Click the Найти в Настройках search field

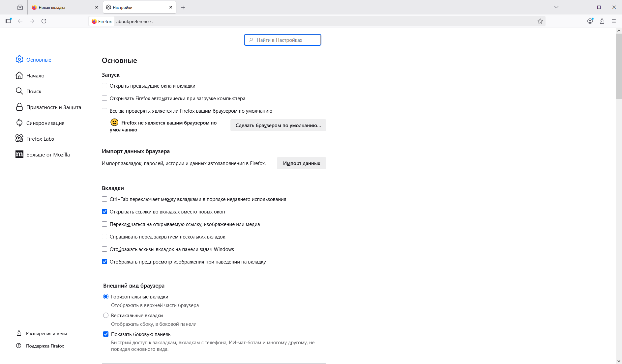pos(282,40)
